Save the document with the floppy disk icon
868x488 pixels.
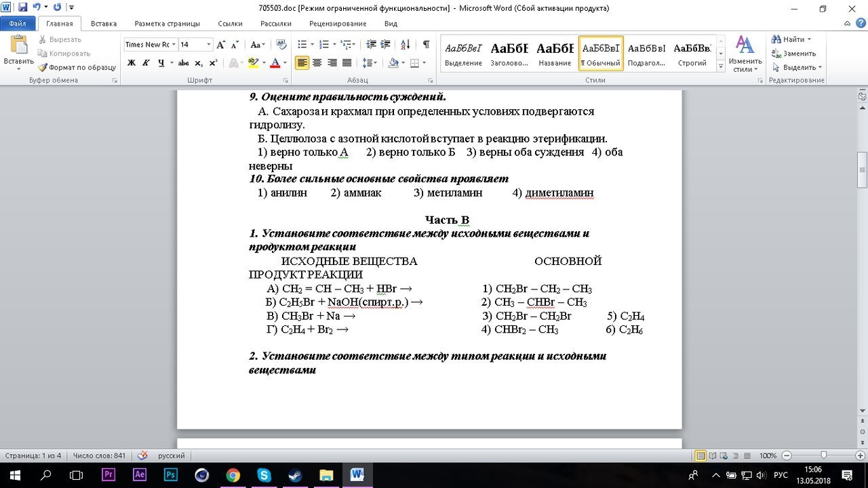point(22,7)
